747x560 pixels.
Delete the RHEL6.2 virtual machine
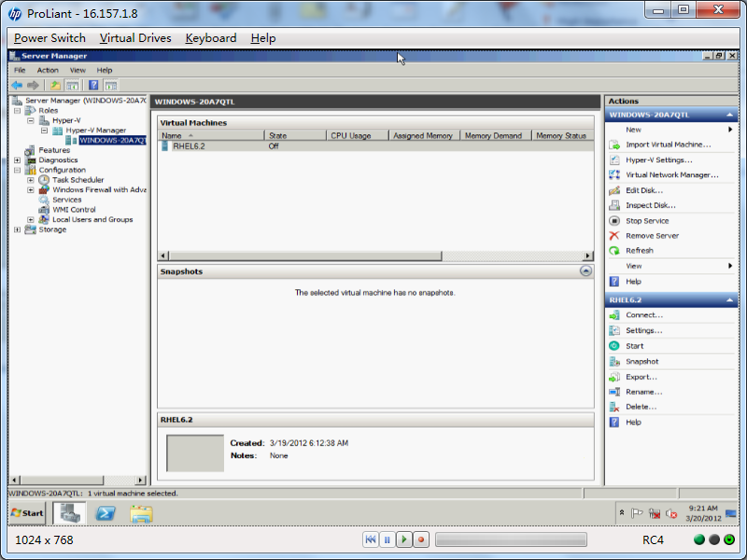point(641,407)
